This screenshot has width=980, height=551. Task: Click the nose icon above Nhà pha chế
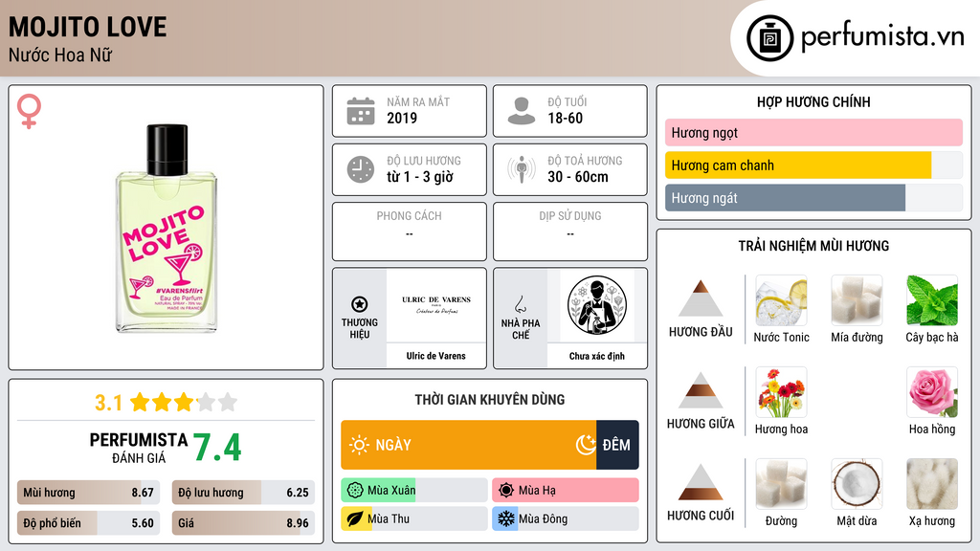pos(520,304)
